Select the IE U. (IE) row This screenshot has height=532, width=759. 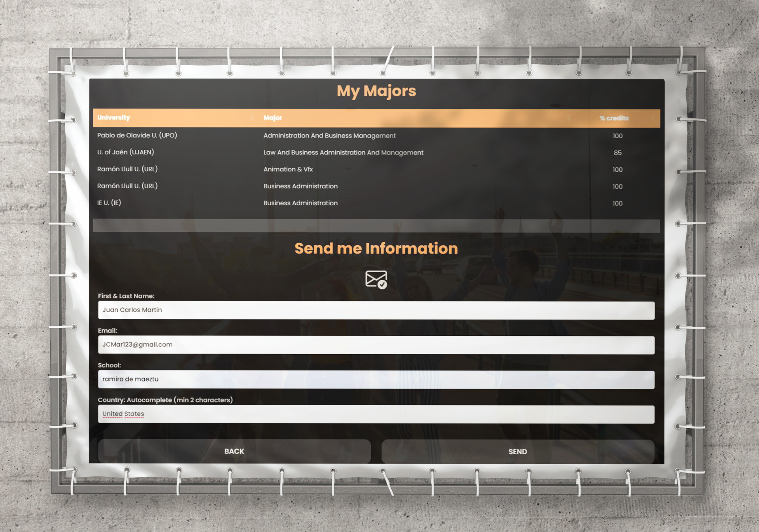(x=109, y=203)
